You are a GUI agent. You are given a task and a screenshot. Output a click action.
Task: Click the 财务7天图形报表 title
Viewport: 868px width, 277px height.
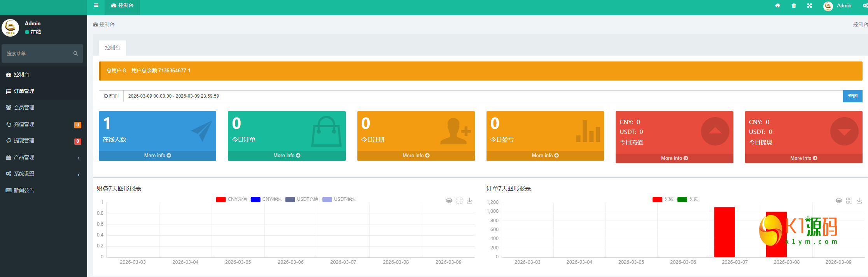(119, 189)
